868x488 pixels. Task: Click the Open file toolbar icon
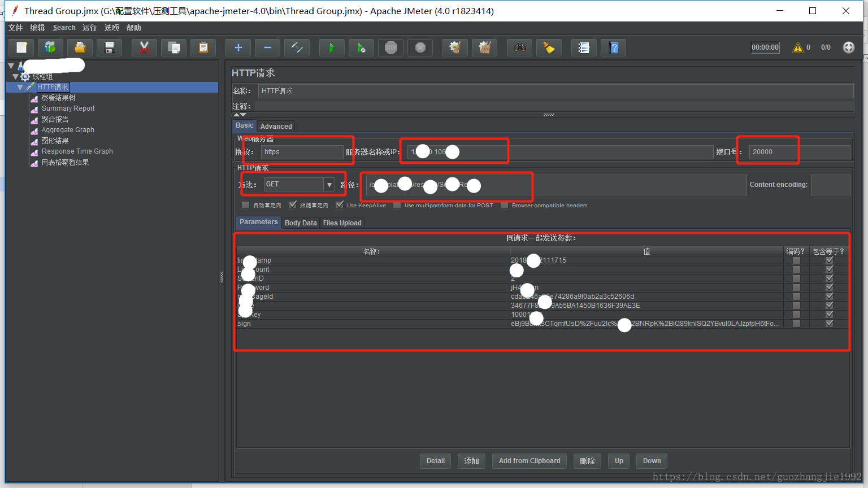[80, 47]
